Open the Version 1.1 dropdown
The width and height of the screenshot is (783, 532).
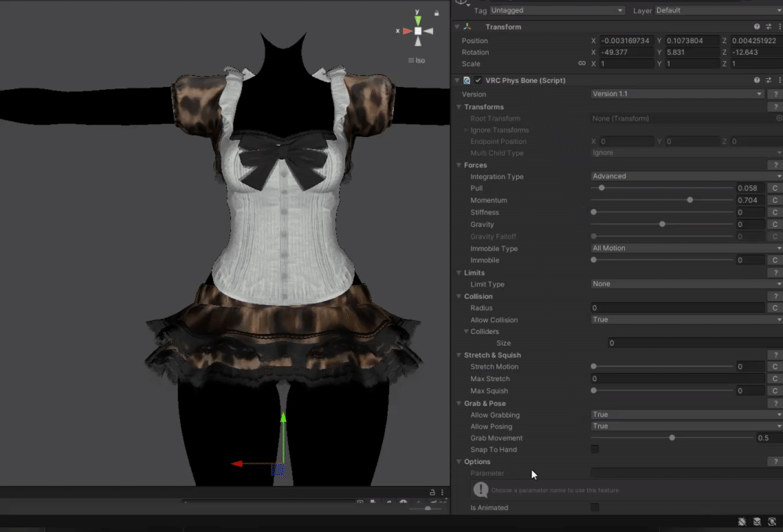pyautogui.click(x=677, y=94)
